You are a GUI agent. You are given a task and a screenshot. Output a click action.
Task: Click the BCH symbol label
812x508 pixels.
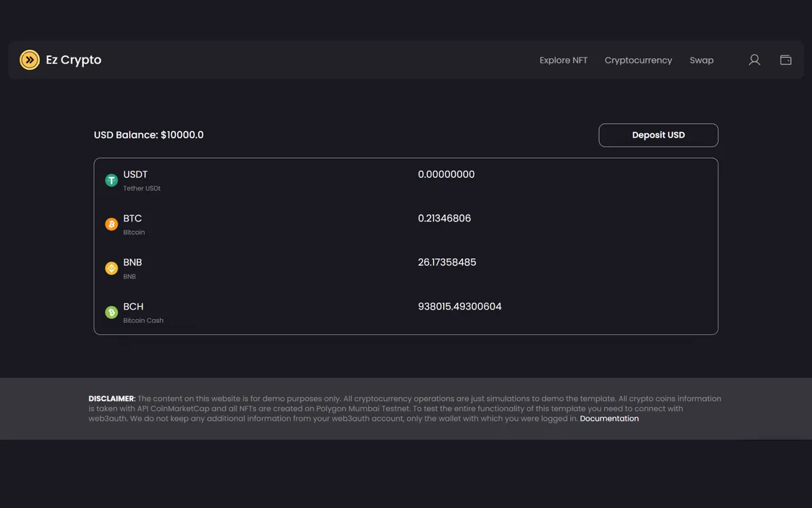pos(133,307)
